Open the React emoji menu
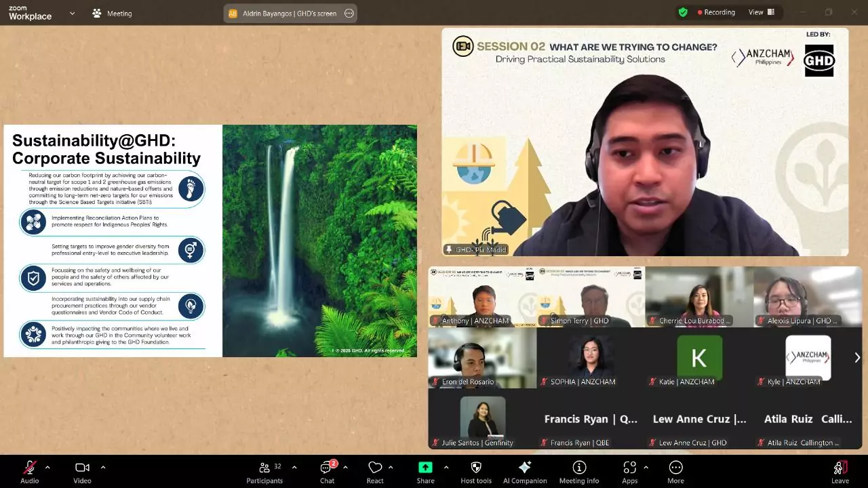The image size is (868, 488). 375,472
